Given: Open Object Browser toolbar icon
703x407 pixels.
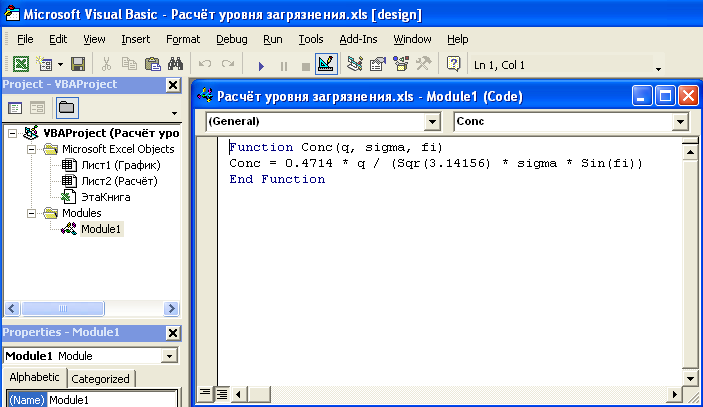Looking at the screenshot, I should click(x=401, y=64).
